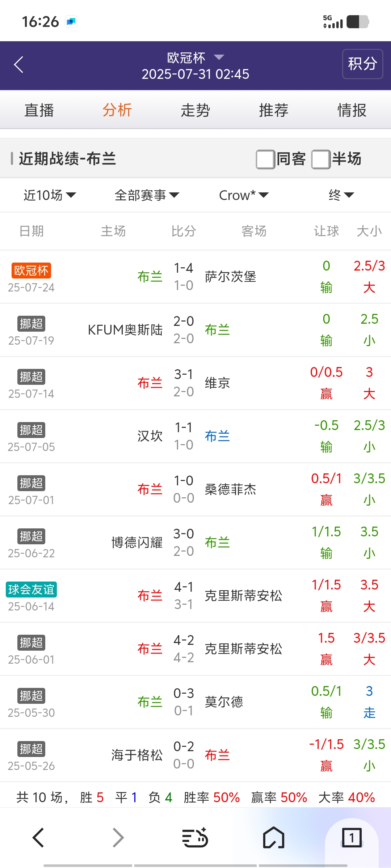Expand the Crow* odds company dropdown
This screenshot has height=868, width=391.
click(244, 195)
